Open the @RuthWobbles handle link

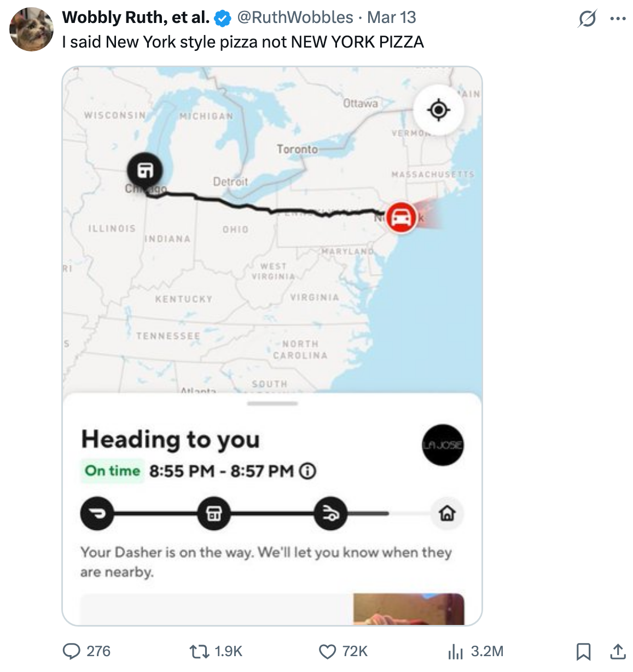coord(295,17)
